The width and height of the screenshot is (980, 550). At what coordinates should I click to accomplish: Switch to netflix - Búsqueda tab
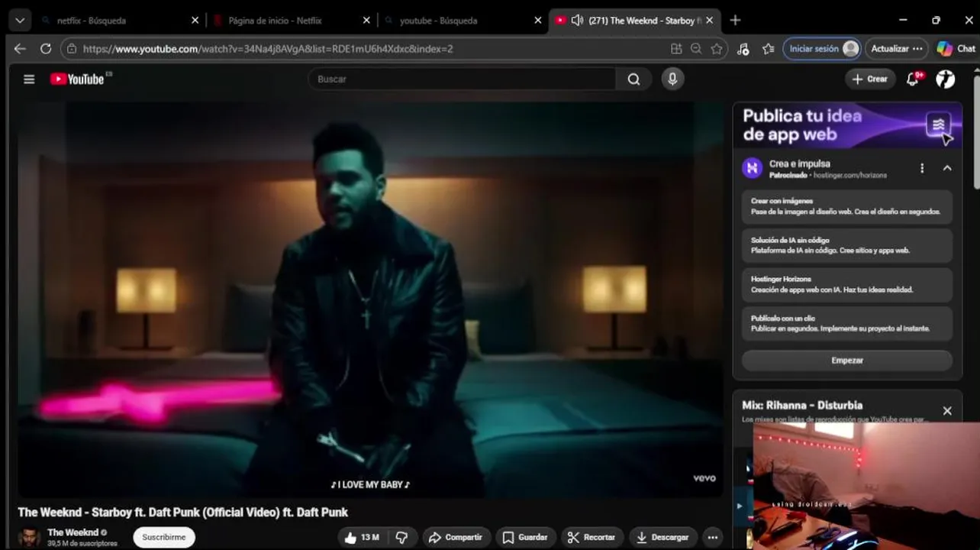pos(119,21)
